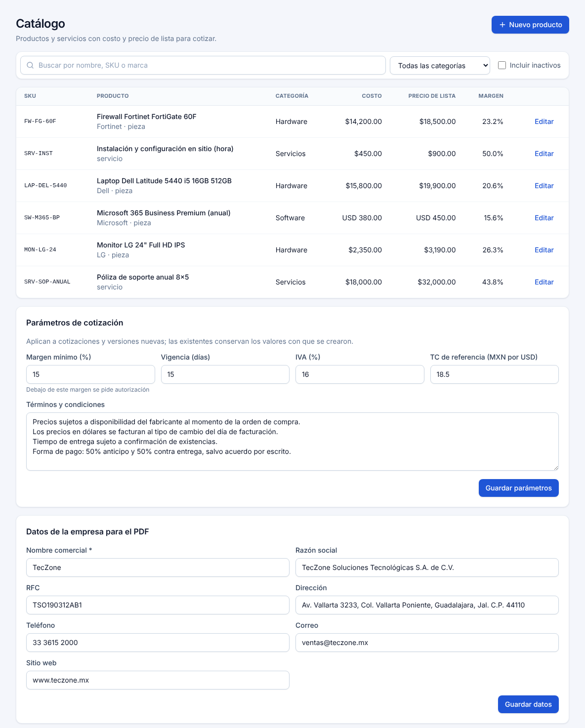Viewport: 585px width, 728px height.
Task: Select the IVA (%) field
Action: point(360,374)
